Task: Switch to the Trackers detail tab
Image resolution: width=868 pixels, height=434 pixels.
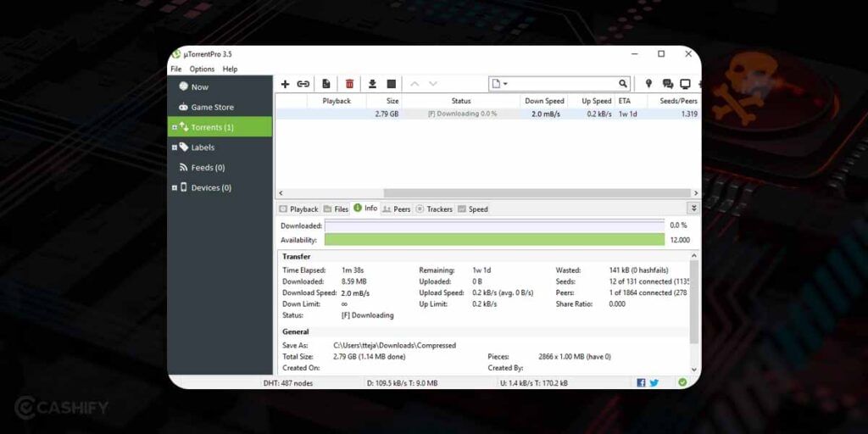Action: (x=434, y=209)
